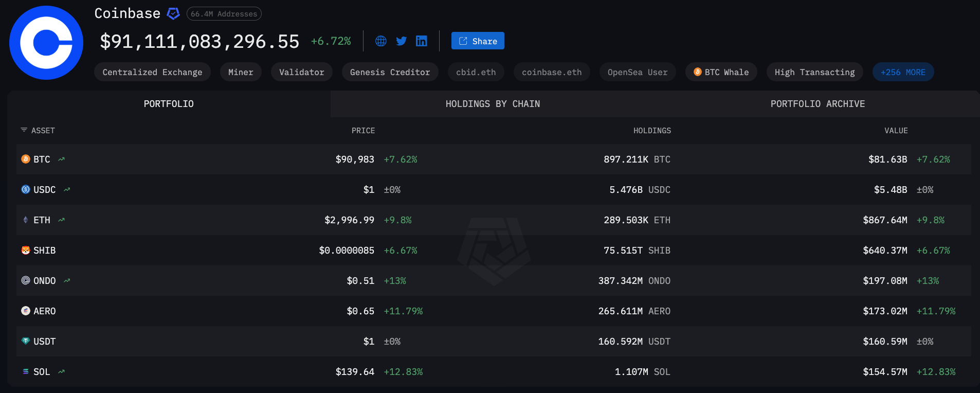Open the ETH asset name
Viewport: 980px width, 393px height.
[42, 220]
